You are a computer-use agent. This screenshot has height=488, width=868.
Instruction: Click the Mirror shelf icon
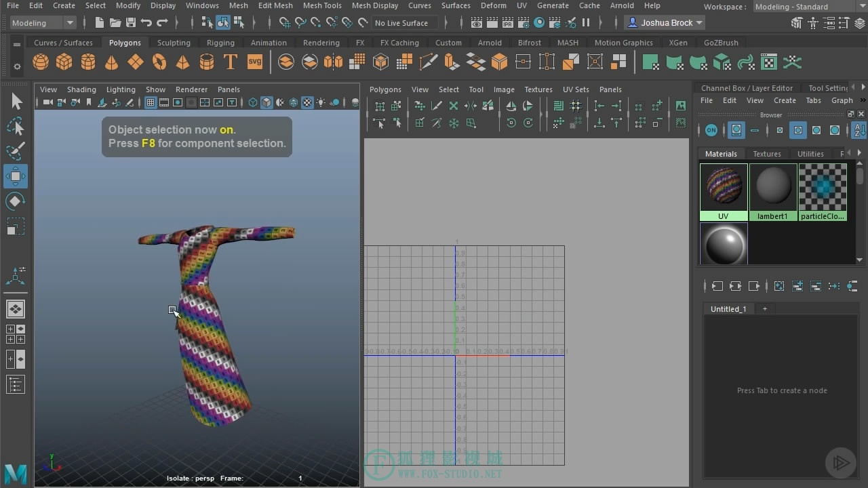click(x=333, y=62)
